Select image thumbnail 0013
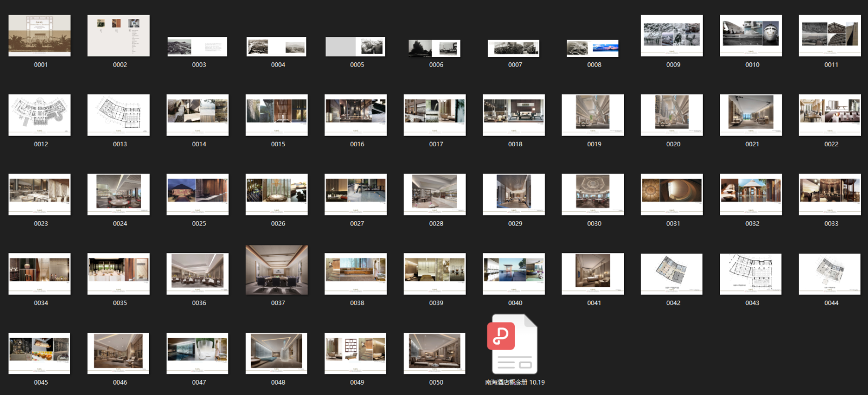Image resolution: width=868 pixels, height=395 pixels. [x=118, y=115]
